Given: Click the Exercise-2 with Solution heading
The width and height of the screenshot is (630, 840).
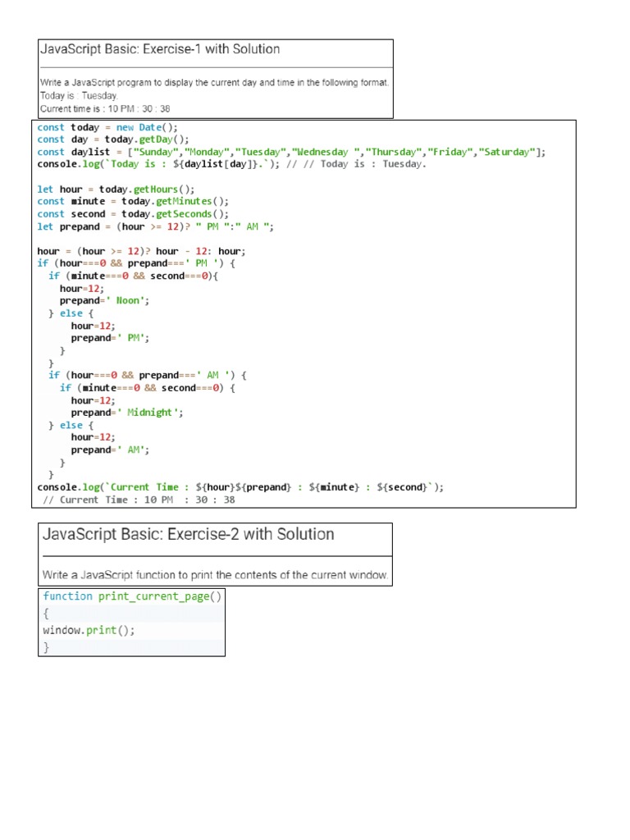Looking at the screenshot, I should click(187, 535).
